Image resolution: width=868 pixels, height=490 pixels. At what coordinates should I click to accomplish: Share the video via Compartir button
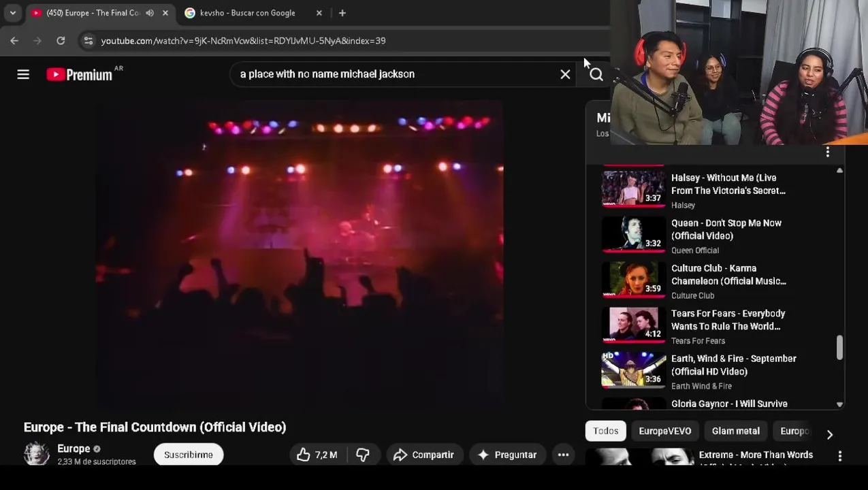pyautogui.click(x=424, y=455)
